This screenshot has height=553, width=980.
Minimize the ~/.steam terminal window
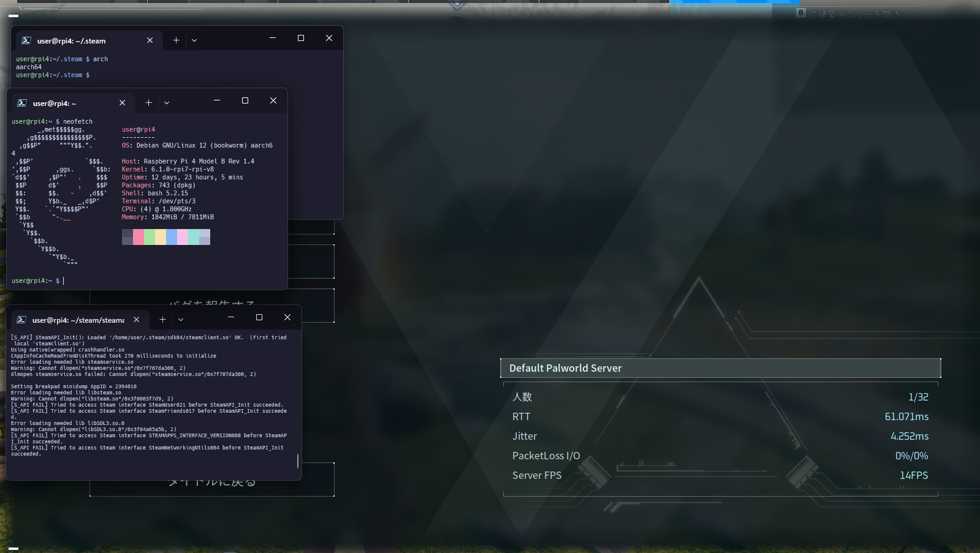(x=273, y=38)
